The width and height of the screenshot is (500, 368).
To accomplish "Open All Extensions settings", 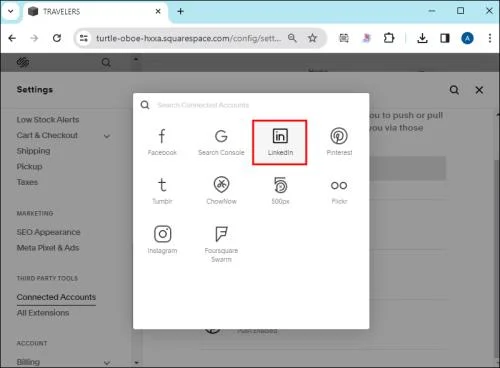I will coord(43,313).
